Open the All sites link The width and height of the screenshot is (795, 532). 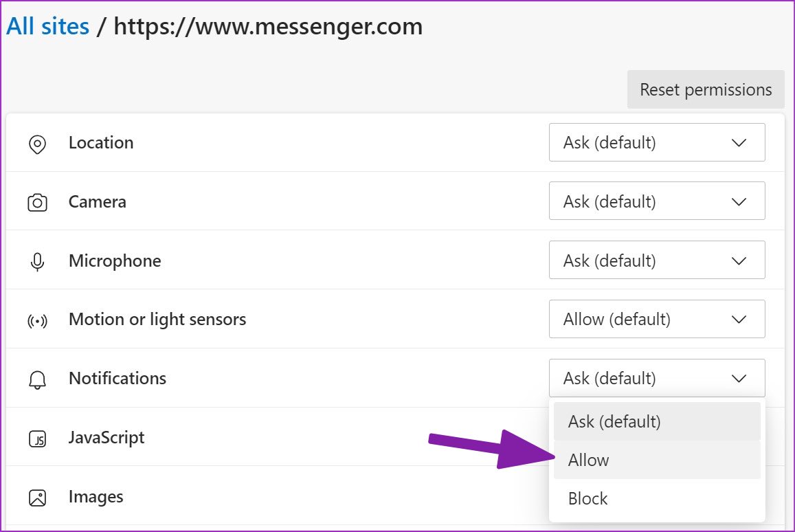[47, 25]
